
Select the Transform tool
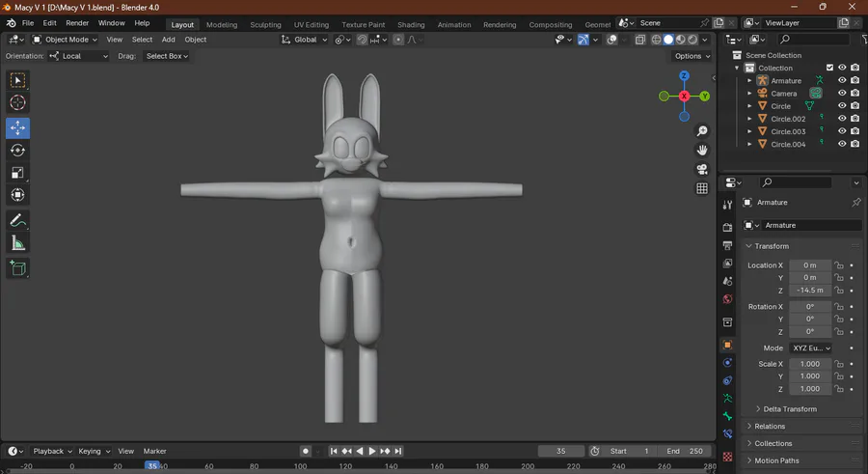(17, 195)
